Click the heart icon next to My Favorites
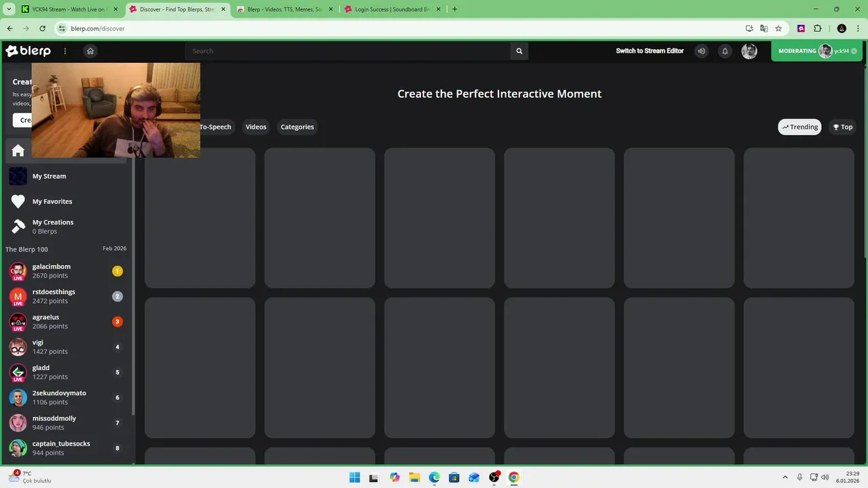 (x=18, y=201)
